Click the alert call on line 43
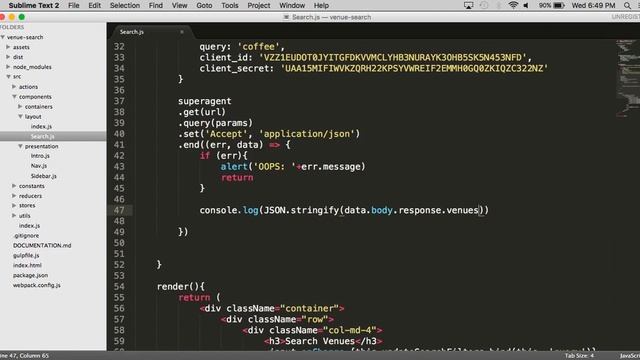 point(234,167)
